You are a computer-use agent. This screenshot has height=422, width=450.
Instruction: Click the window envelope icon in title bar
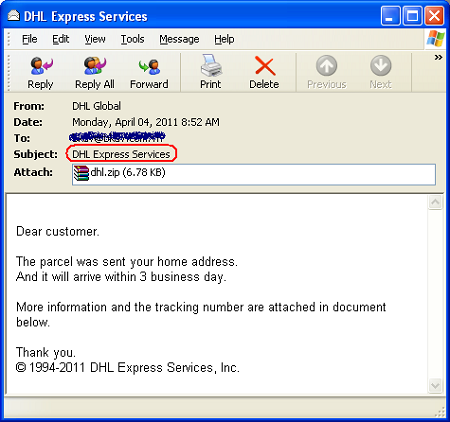click(14, 16)
